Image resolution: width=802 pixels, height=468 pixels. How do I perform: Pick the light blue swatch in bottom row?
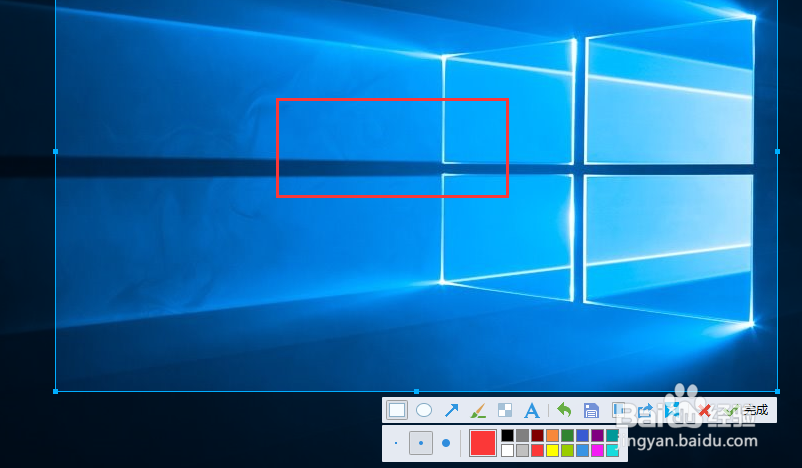tap(583, 450)
